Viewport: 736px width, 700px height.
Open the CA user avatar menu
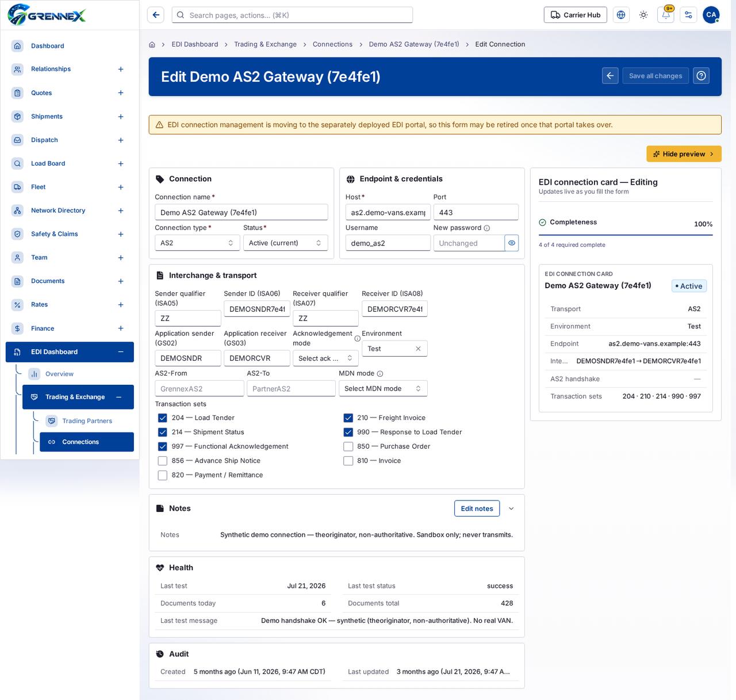coord(711,15)
